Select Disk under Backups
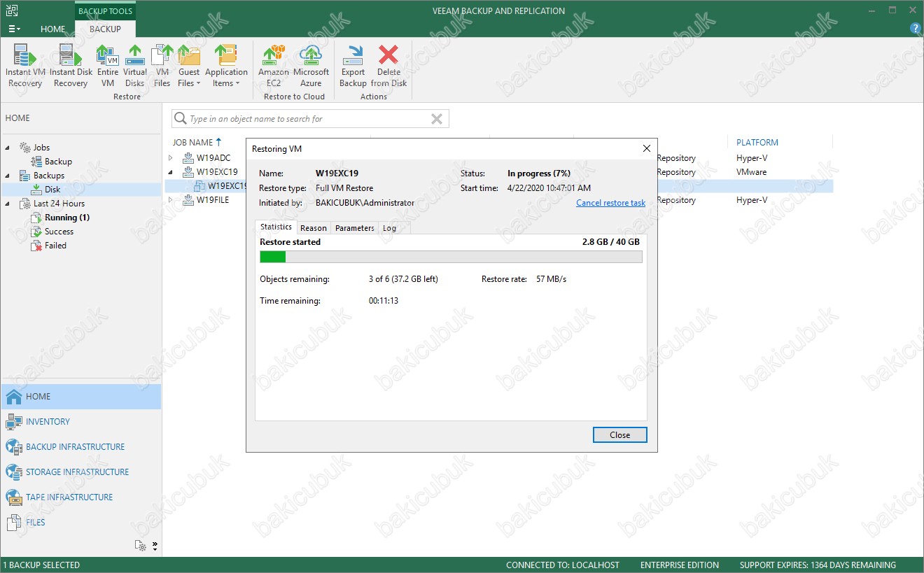Screen dimensions: 924x573 click(52, 190)
